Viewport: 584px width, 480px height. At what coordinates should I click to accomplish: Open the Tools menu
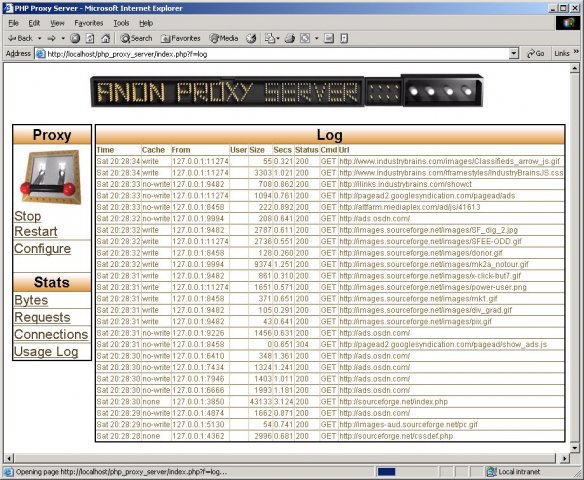pos(121,23)
